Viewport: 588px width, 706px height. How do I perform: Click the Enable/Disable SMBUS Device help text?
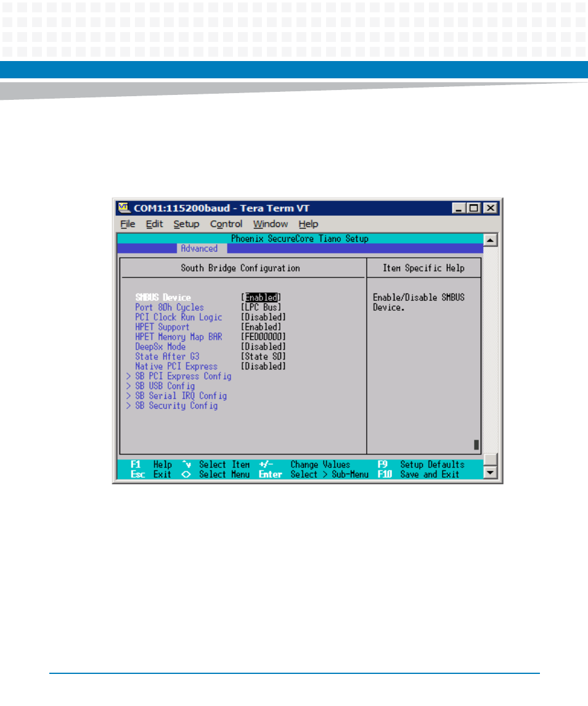pos(419,303)
